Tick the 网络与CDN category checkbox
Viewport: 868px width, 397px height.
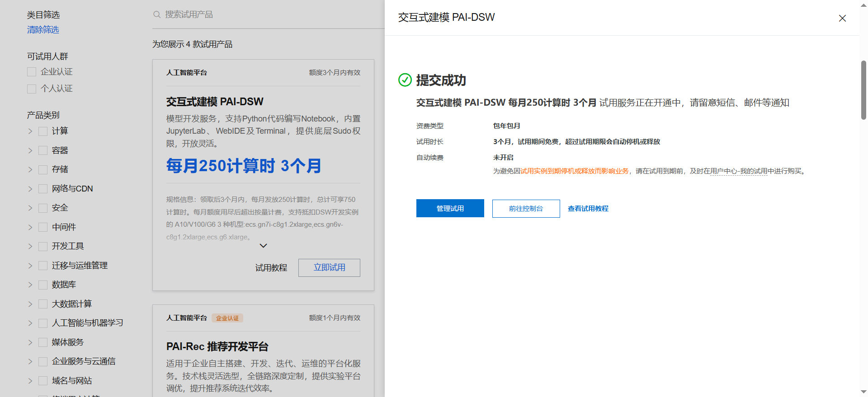(x=43, y=189)
